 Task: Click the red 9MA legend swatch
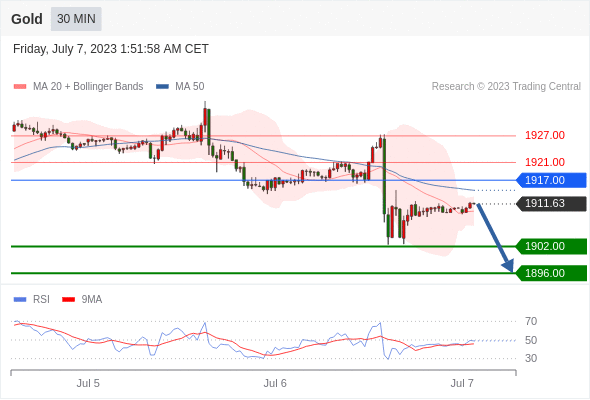click(68, 300)
